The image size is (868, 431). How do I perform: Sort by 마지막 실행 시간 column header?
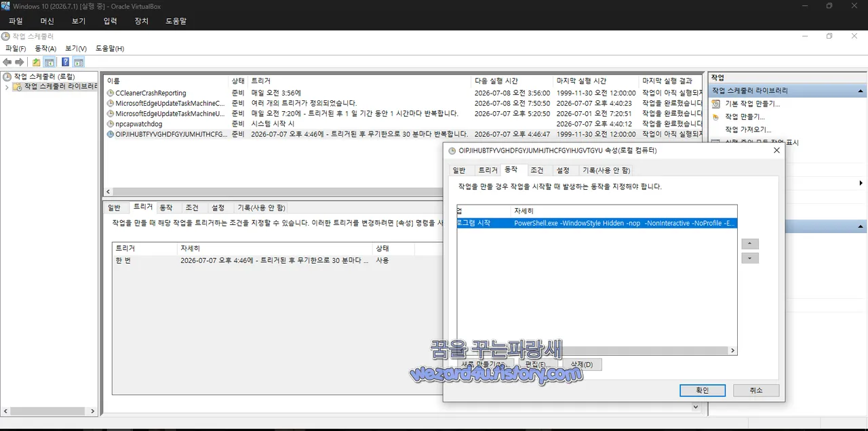coord(597,81)
